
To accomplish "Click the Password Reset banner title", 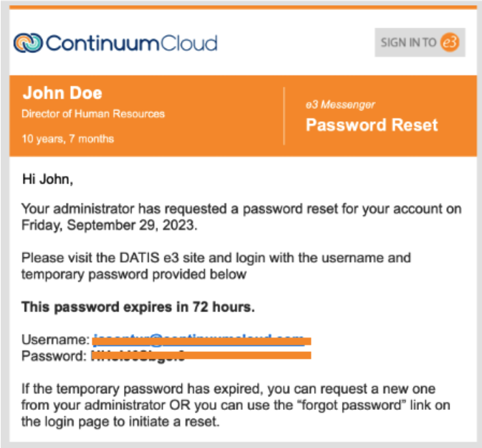I will [372, 125].
